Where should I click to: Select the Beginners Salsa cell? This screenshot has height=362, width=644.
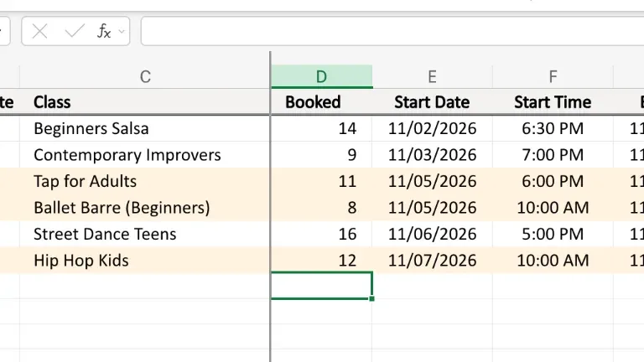tap(145, 128)
